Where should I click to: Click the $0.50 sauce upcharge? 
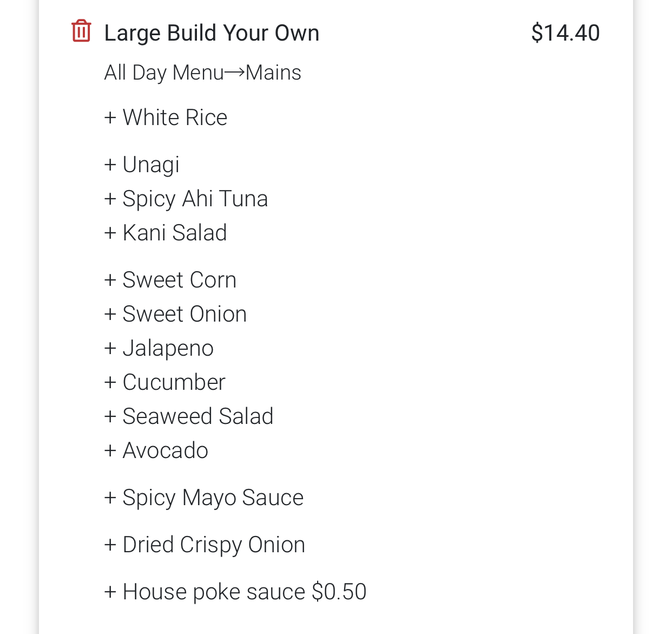(339, 592)
